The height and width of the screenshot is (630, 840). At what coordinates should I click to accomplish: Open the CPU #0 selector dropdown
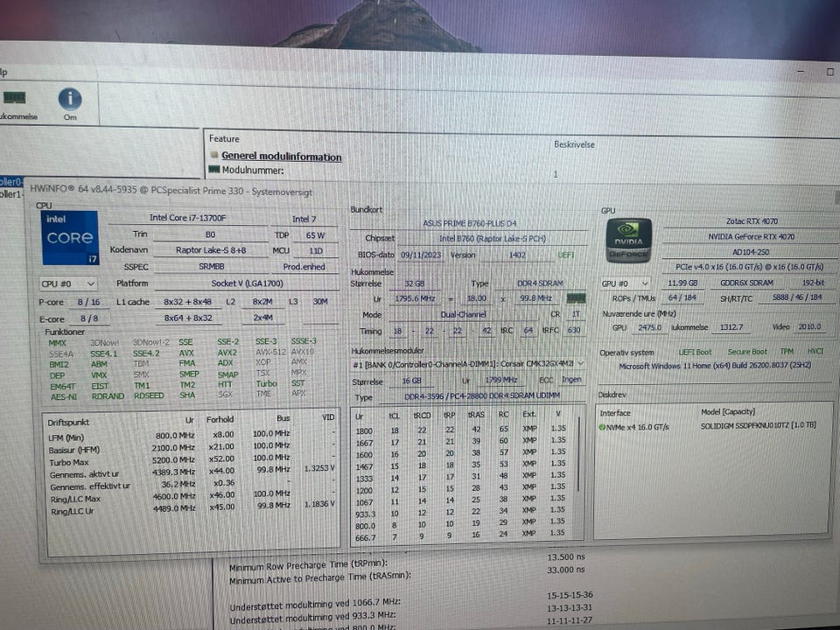pos(68,283)
